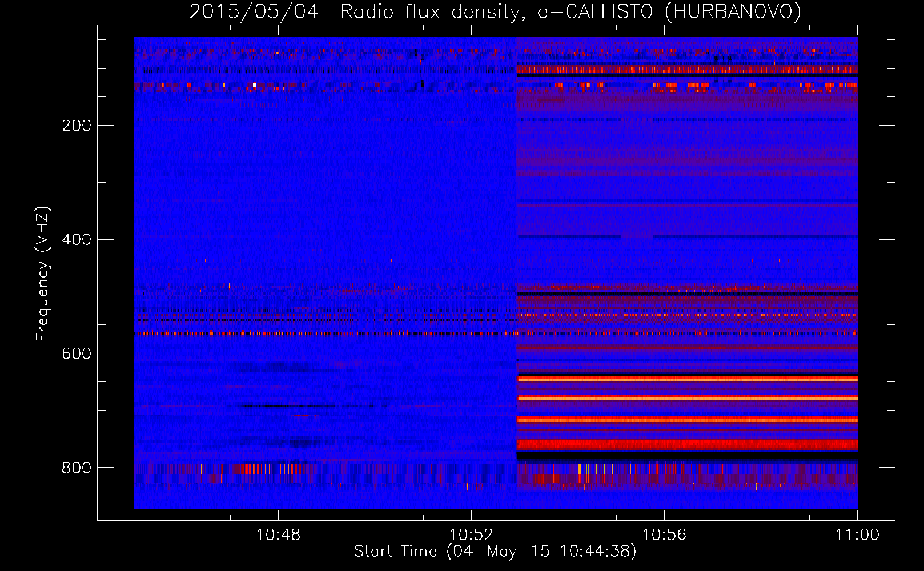Click the 'Frequency (MHZ)' axis label
The height and width of the screenshot is (571, 924).
43,274
